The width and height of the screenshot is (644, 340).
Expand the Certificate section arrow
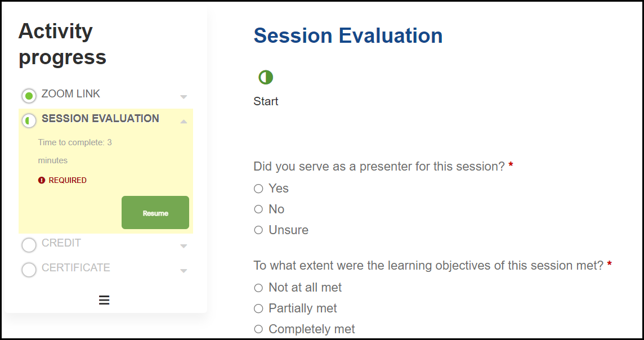pos(184,271)
